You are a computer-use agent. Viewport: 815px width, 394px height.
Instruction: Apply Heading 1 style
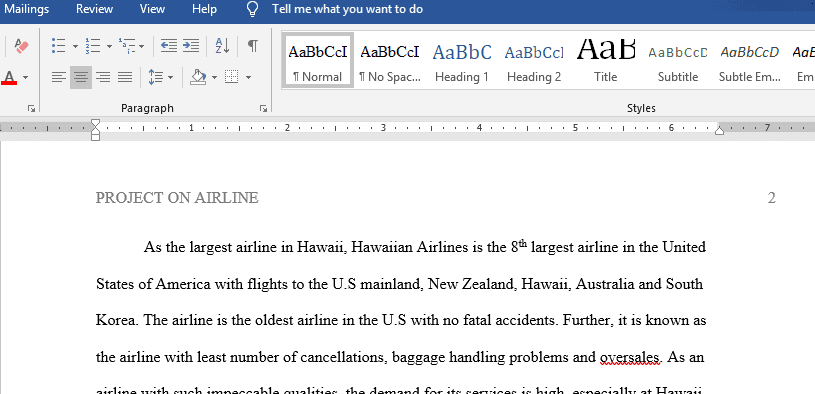click(x=462, y=61)
